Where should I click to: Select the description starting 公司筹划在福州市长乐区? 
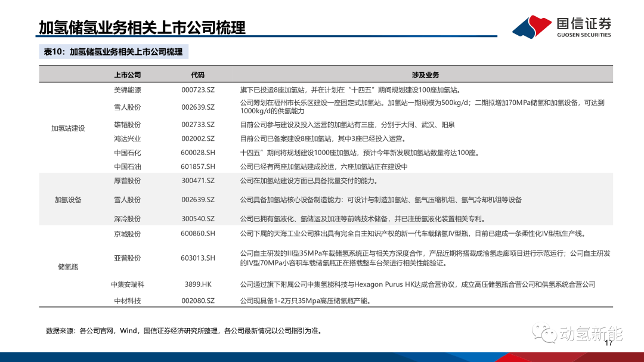[423, 107]
